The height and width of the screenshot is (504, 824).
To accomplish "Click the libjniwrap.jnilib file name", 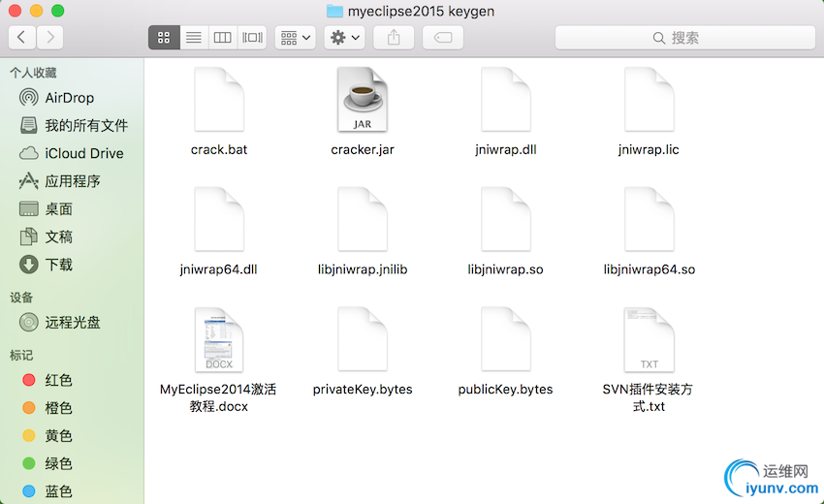I will [363, 269].
